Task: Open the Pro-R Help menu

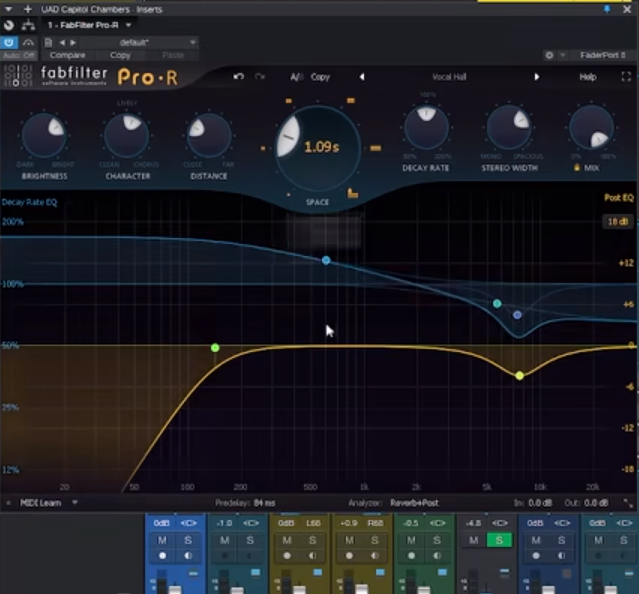Action: 588,77
